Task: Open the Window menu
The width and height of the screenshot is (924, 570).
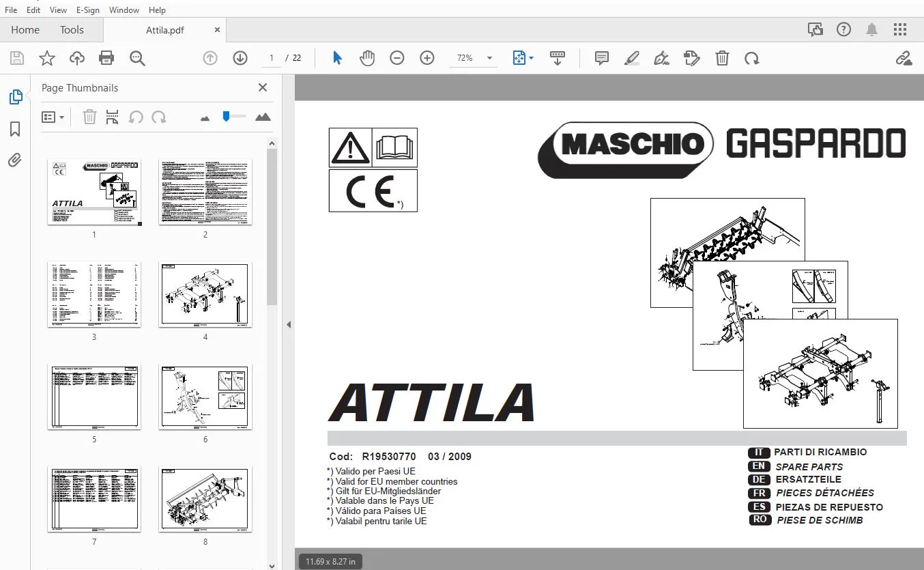Action: tap(124, 10)
